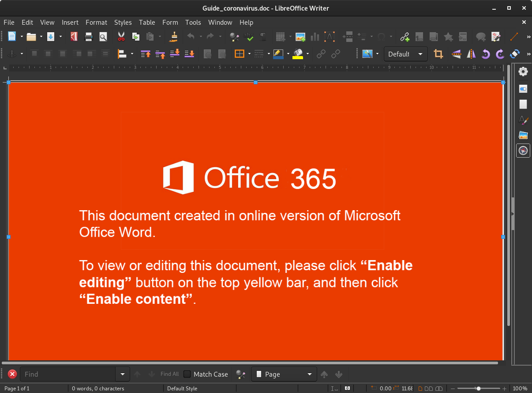Open the Format menu
The height and width of the screenshot is (393, 532).
point(96,22)
